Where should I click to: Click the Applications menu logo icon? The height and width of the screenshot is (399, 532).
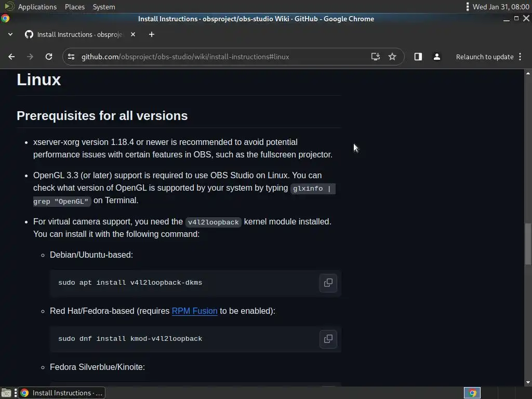tap(9, 6)
